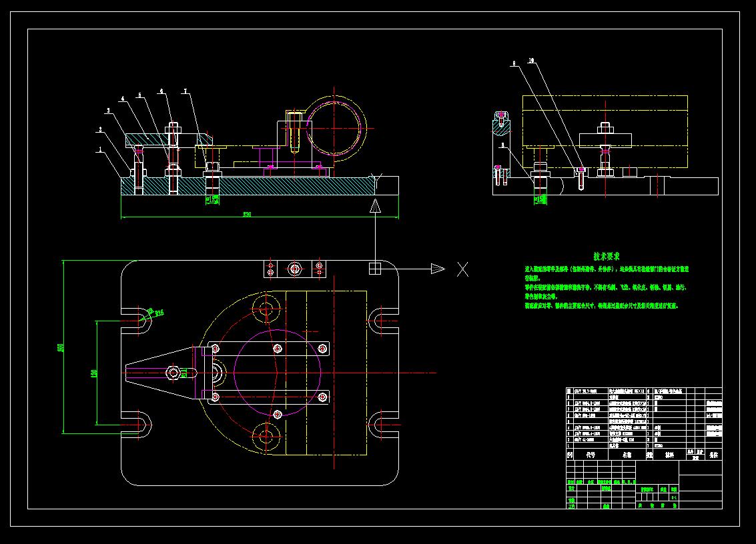Select the 备注 column header in parts list
The height and width of the screenshot is (544, 756).
tap(714, 455)
